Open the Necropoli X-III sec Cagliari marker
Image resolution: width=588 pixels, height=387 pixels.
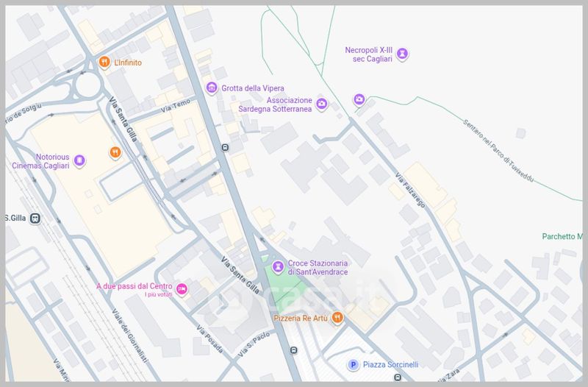(x=402, y=54)
